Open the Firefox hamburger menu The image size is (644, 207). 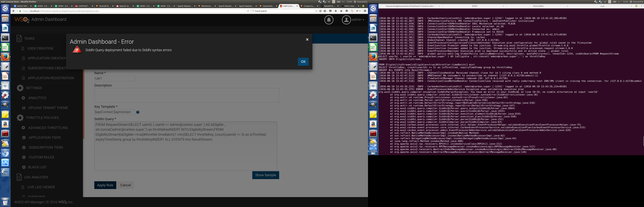(x=365, y=11)
